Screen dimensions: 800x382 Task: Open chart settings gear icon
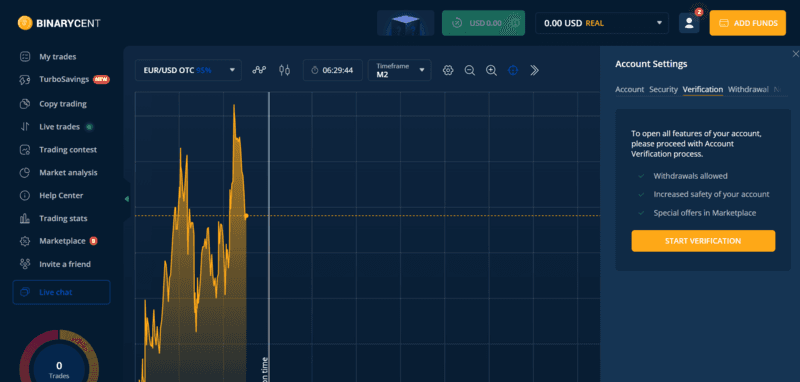tap(448, 70)
